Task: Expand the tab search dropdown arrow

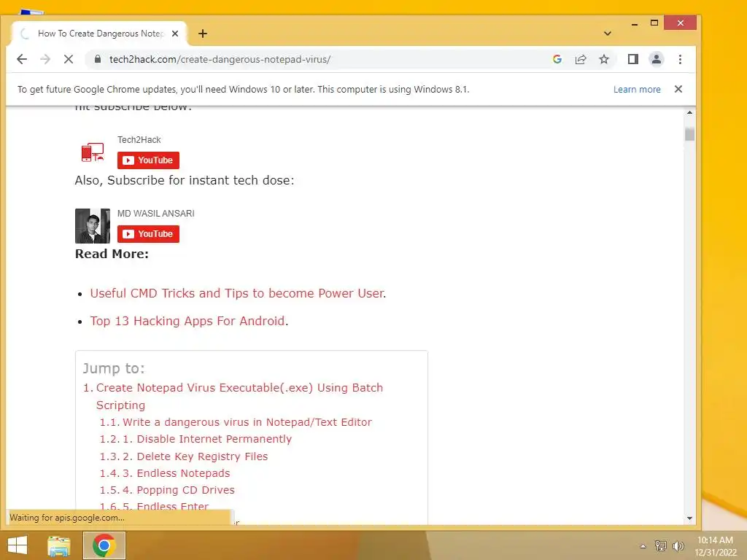Action: point(608,34)
